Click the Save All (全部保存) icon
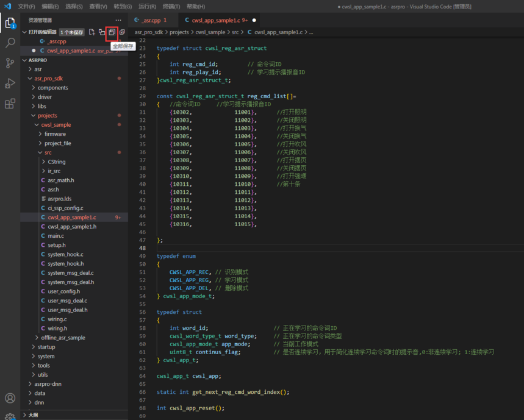This screenshot has width=524, height=420. 112,32
